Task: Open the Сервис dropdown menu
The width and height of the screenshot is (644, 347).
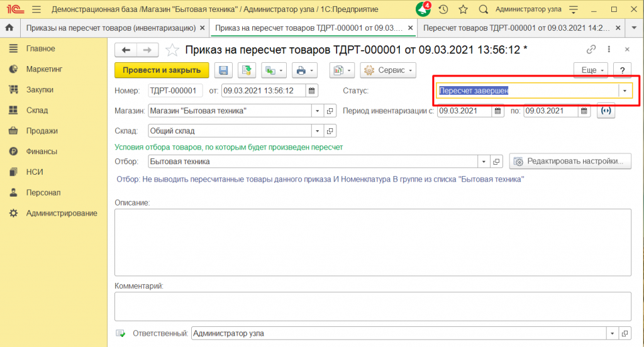Action: (388, 70)
